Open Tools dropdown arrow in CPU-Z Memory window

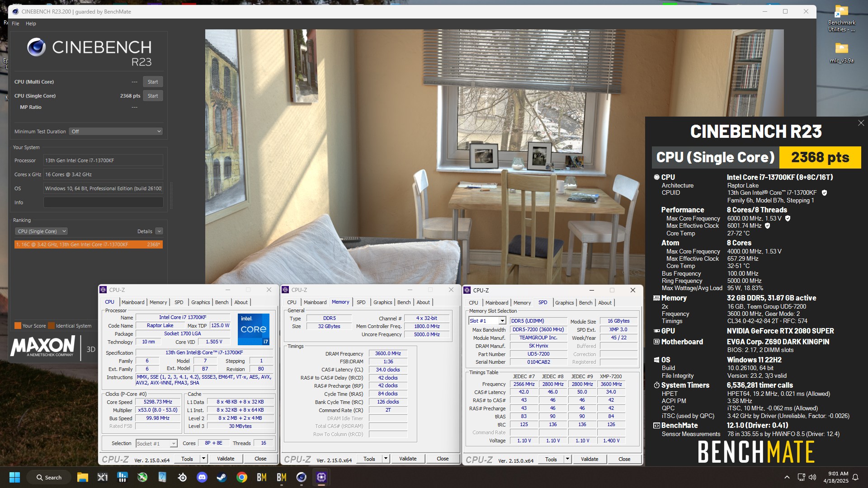(x=386, y=459)
